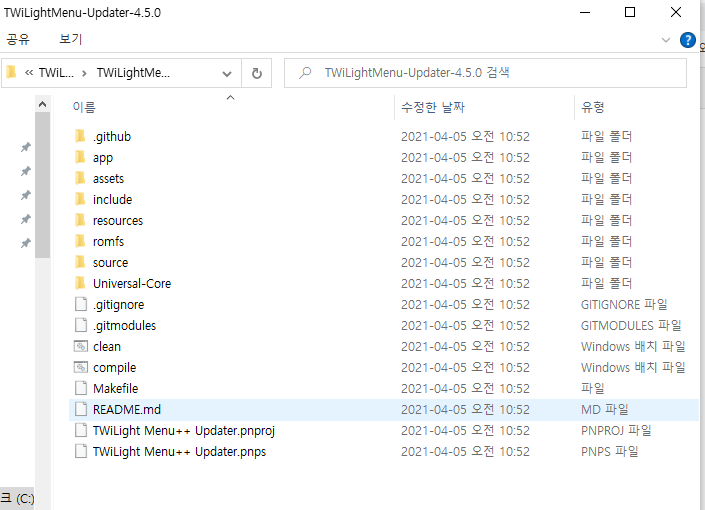Viewport: 705px width, 510px height.
Task: Click the Makefile file icon
Action: (81, 388)
